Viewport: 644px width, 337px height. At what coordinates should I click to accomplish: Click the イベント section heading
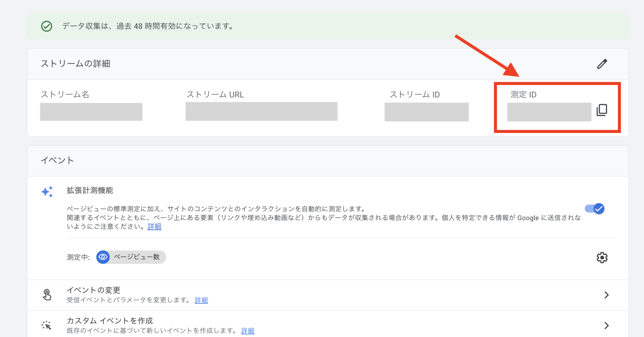tap(57, 160)
